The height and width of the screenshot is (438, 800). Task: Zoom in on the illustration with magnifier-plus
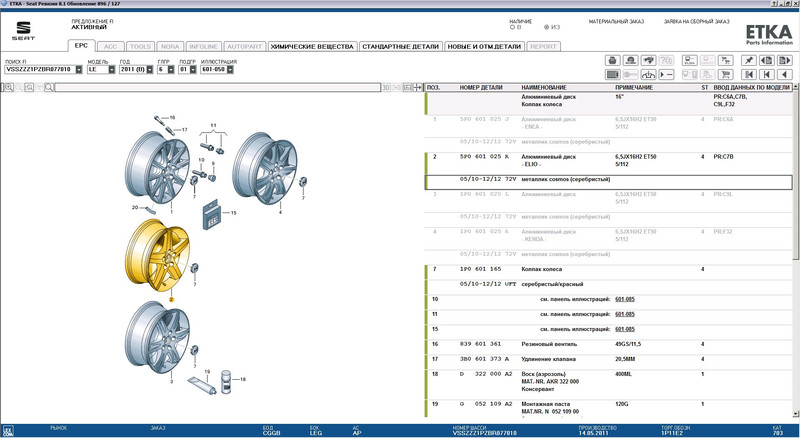[x=9, y=88]
